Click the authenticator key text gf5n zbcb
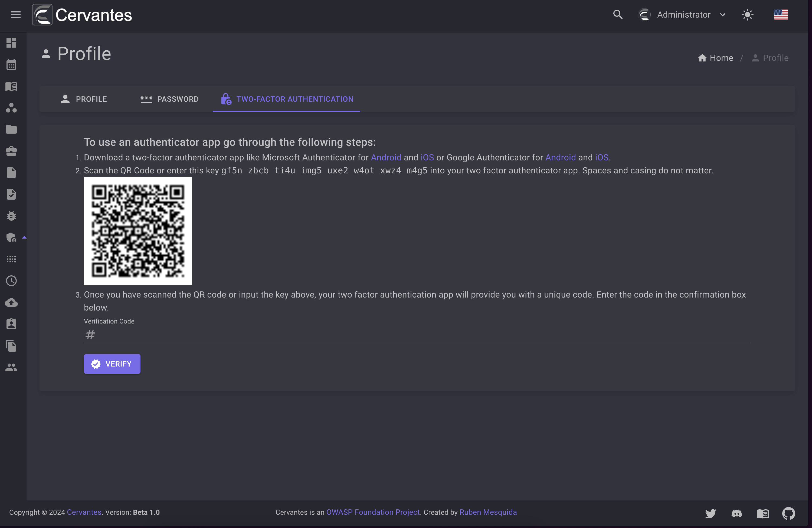This screenshot has height=528, width=812. [x=324, y=170]
